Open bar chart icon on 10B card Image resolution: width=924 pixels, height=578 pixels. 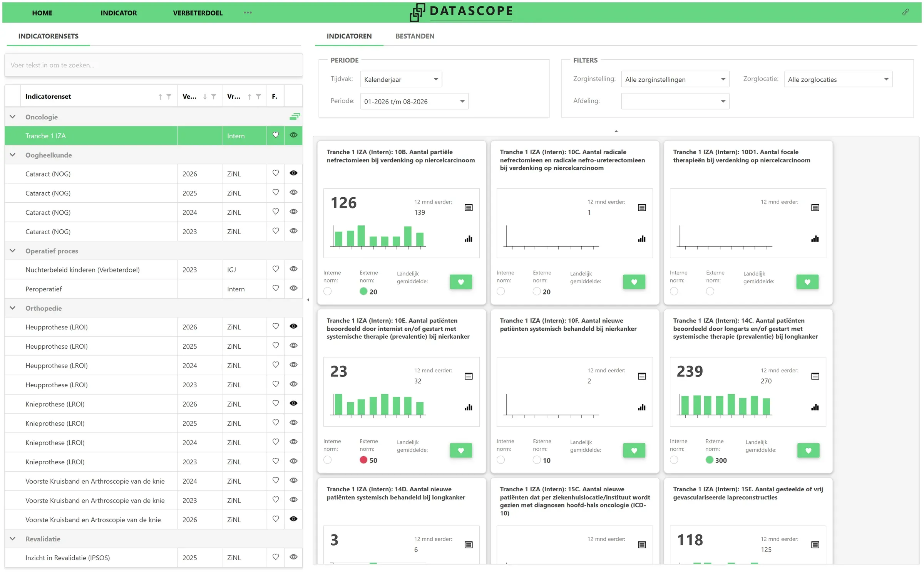469,239
